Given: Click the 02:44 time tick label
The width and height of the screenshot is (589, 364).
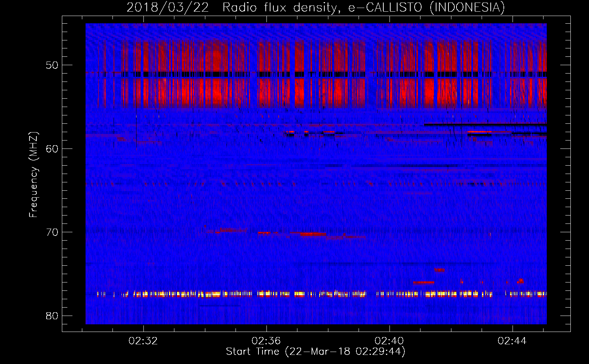Looking at the screenshot, I should pos(512,341).
